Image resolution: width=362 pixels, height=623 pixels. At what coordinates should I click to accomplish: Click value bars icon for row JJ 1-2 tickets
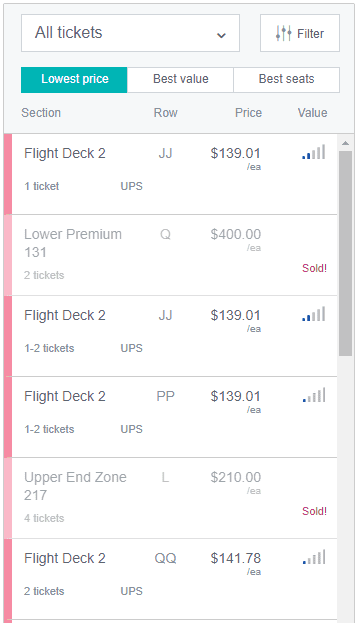[x=314, y=314]
